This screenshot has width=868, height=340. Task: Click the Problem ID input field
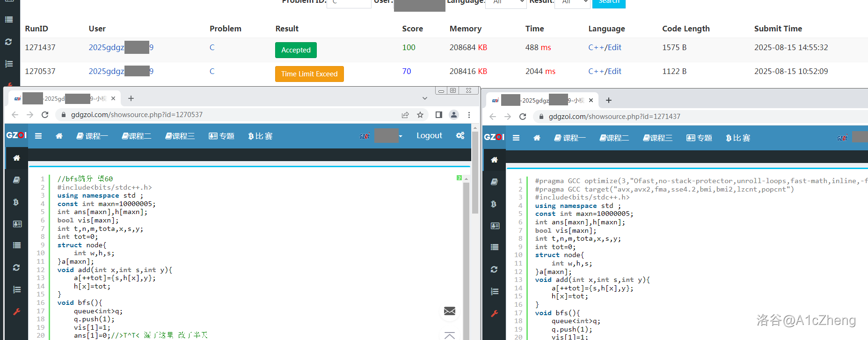click(x=349, y=3)
